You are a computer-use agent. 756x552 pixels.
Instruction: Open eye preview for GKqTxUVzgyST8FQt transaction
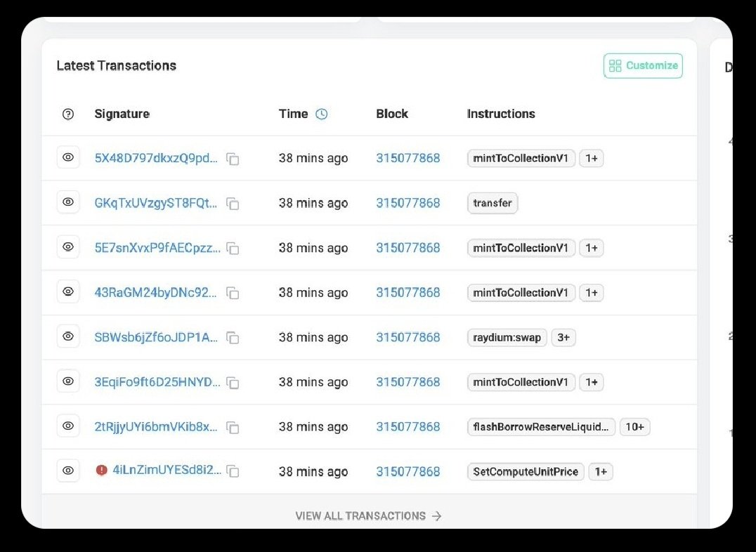click(68, 202)
